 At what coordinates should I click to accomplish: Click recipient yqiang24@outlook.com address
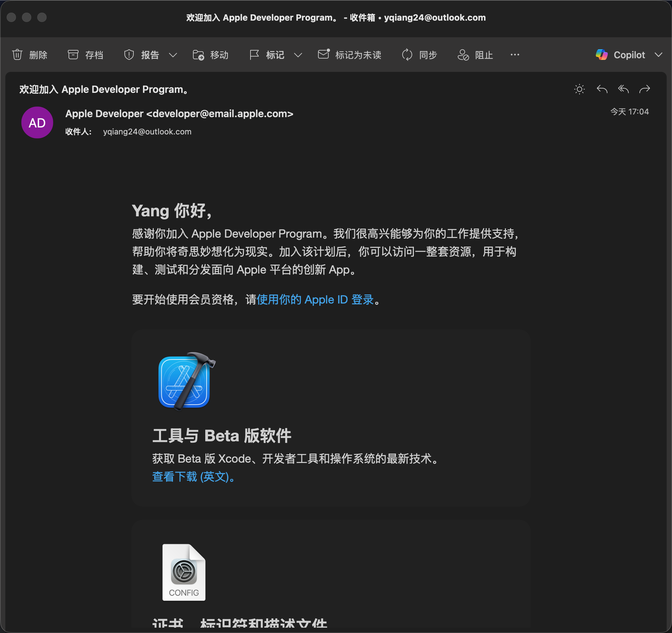(x=147, y=132)
